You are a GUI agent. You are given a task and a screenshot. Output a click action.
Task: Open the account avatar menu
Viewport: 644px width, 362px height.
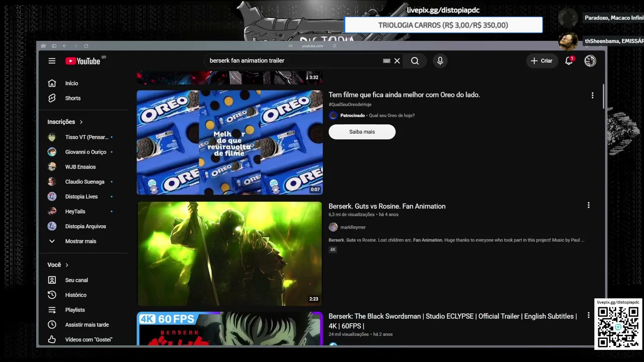(590, 61)
